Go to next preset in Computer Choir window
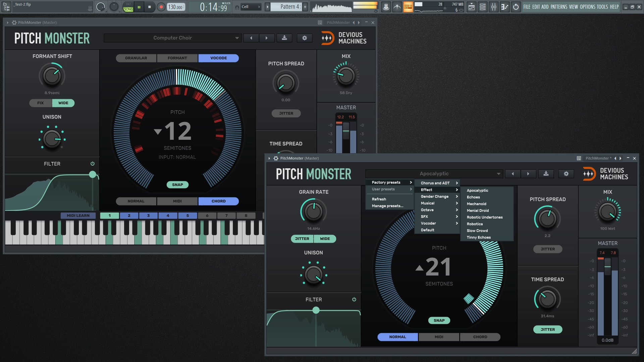The height and width of the screenshot is (362, 644). point(267,38)
